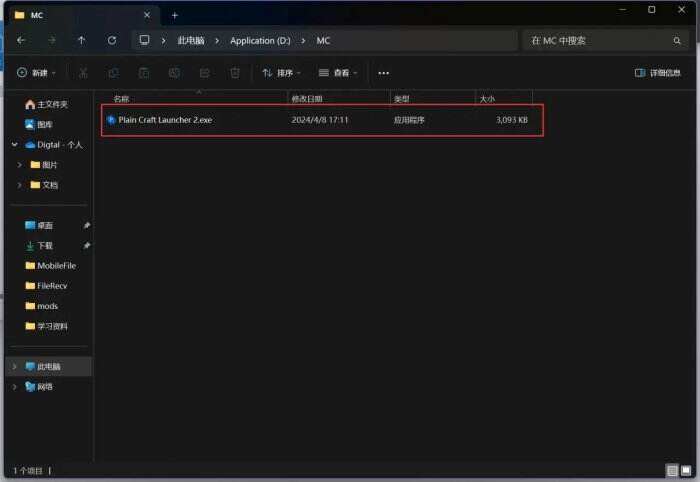Viewport: 700px width, 482px height.
Task: Select Plain Craft Launcher 2.exe file
Action: [x=322, y=120]
